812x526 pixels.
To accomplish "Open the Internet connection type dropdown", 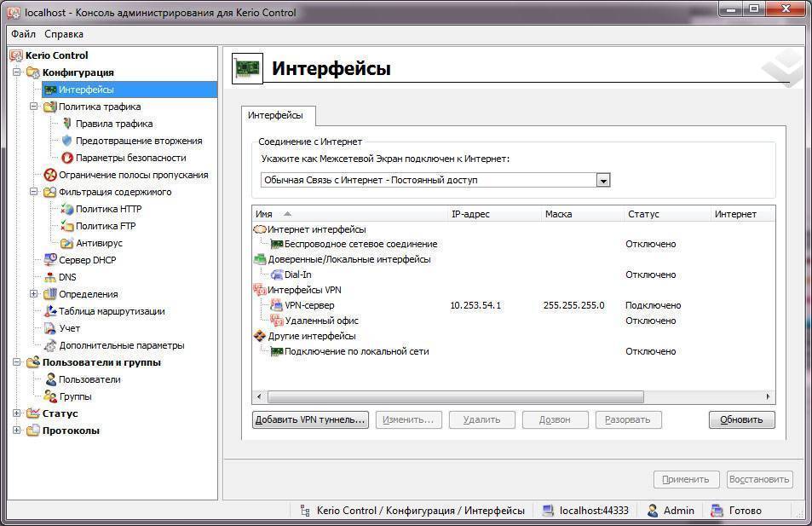I will pyautogui.click(x=603, y=180).
